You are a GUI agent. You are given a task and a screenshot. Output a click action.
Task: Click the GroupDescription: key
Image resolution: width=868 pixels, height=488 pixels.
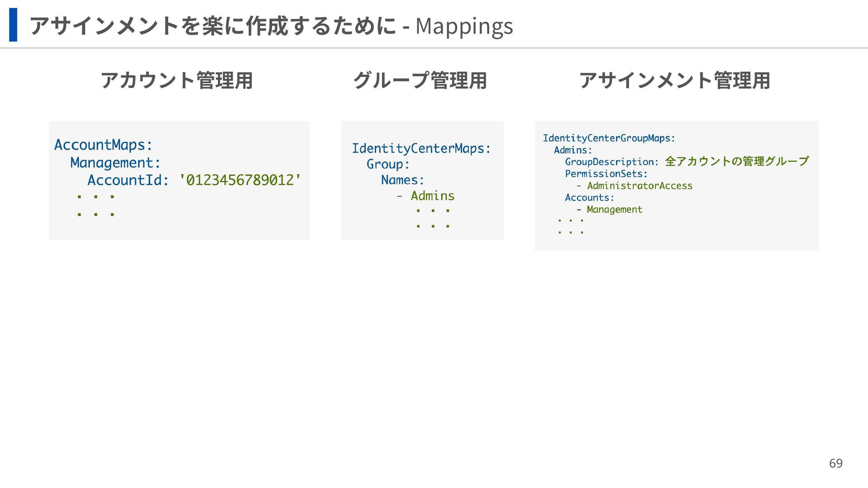click(x=611, y=162)
